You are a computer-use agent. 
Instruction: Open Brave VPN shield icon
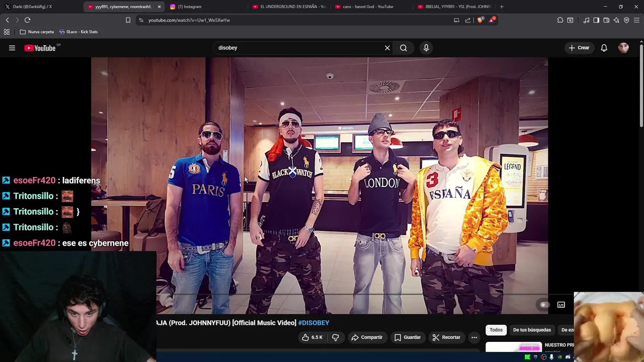coord(626,20)
